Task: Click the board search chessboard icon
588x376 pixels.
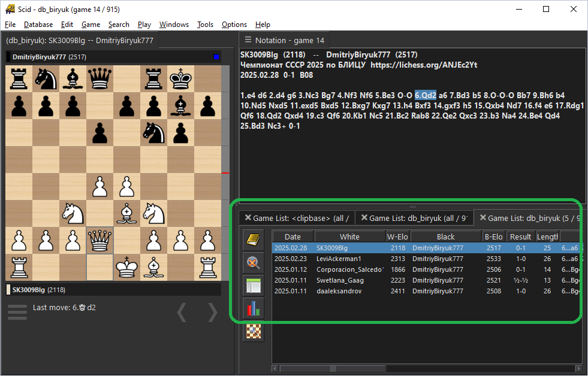Action: (x=254, y=331)
